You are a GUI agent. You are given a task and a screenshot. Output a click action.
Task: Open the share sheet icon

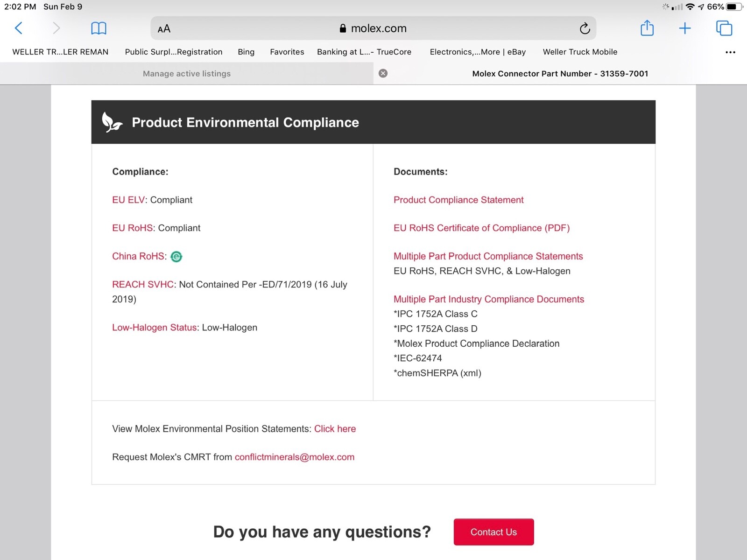(x=647, y=28)
